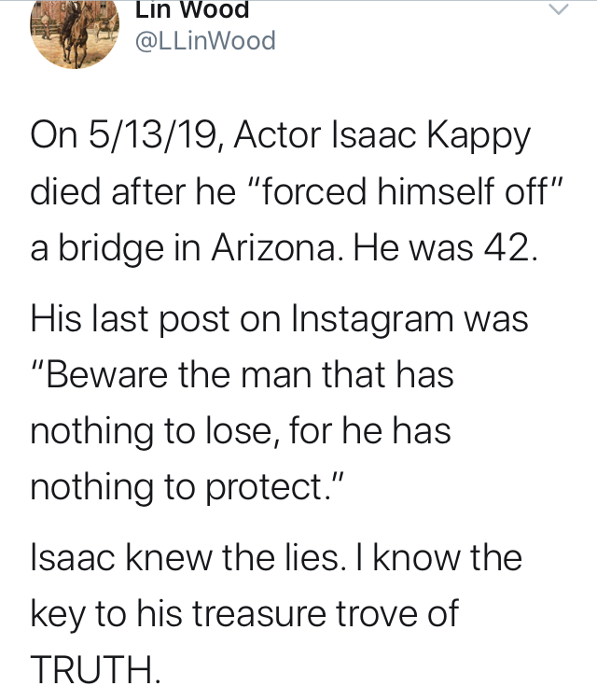The image size is (597, 700).
Task: Open the @LLinWood handle link
Action: (205, 41)
